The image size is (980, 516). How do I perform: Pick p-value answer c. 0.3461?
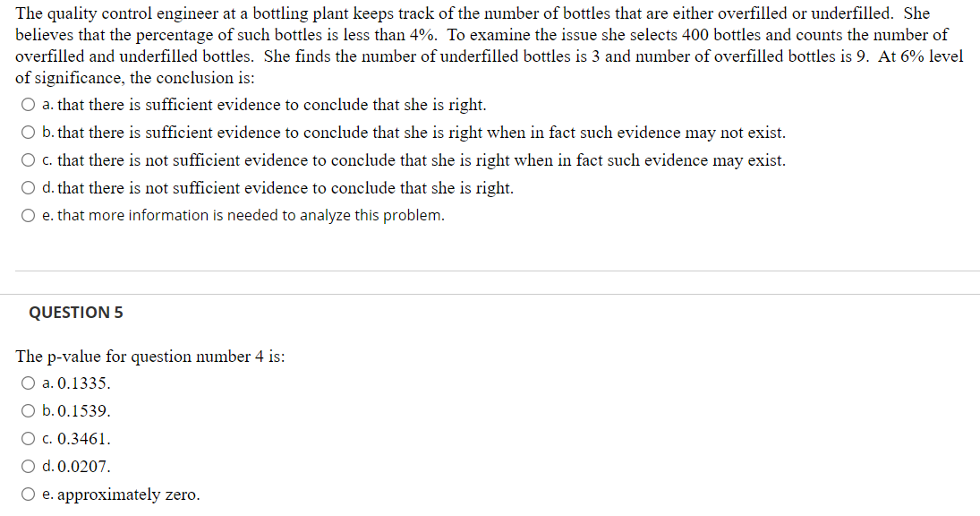point(28,439)
